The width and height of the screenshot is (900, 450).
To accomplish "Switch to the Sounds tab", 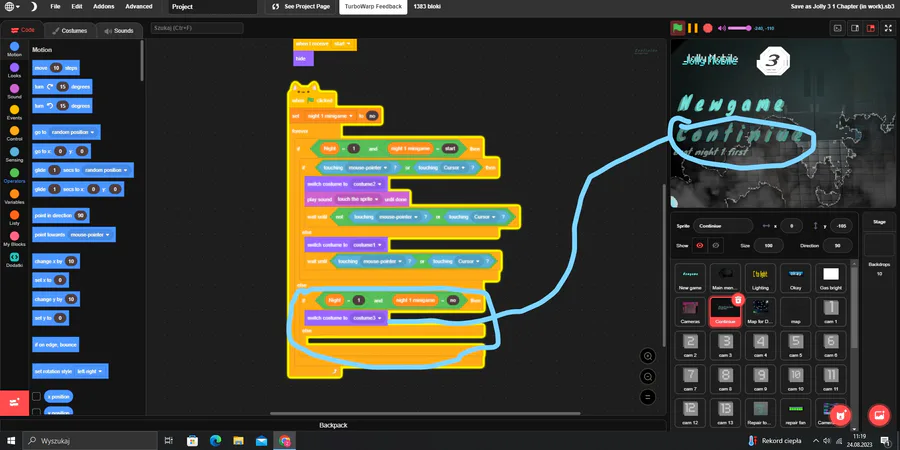I will 119,30.
